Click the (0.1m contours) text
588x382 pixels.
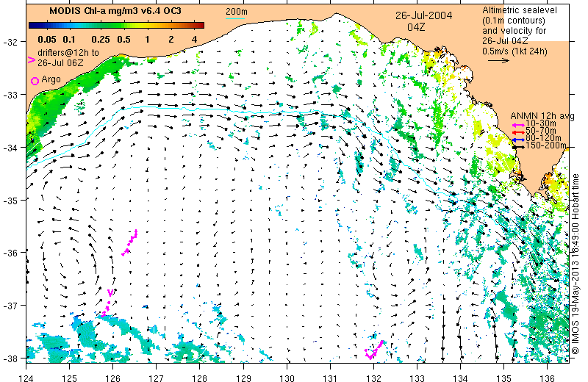pos(514,21)
